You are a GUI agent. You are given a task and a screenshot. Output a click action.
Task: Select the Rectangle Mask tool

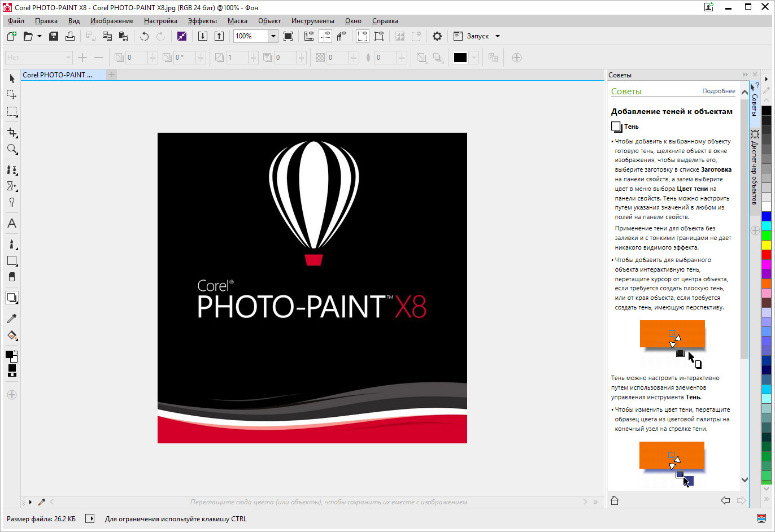[12, 111]
